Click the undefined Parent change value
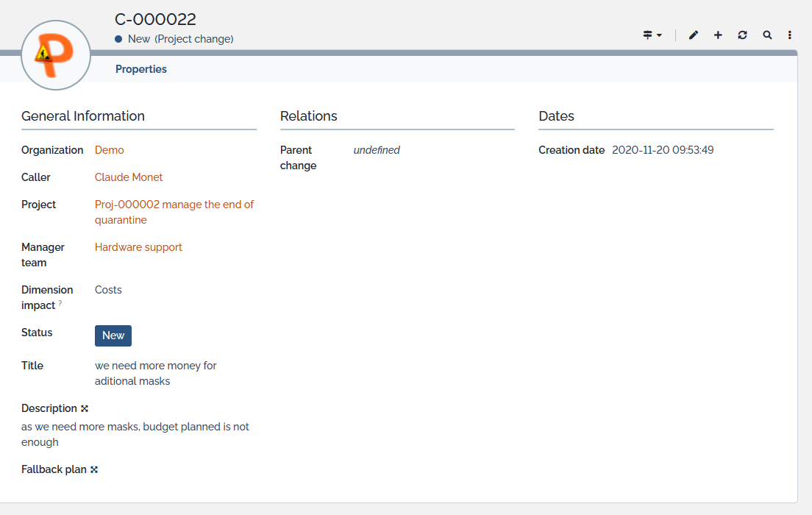 tap(377, 150)
